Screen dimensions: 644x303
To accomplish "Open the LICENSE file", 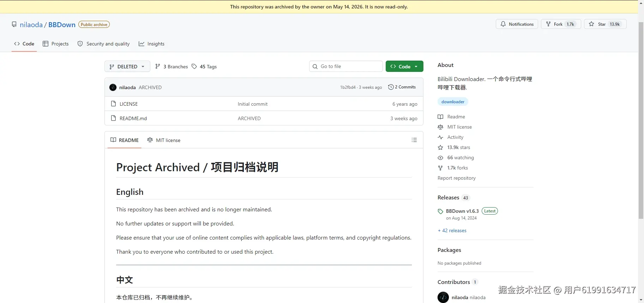I will coord(128,104).
